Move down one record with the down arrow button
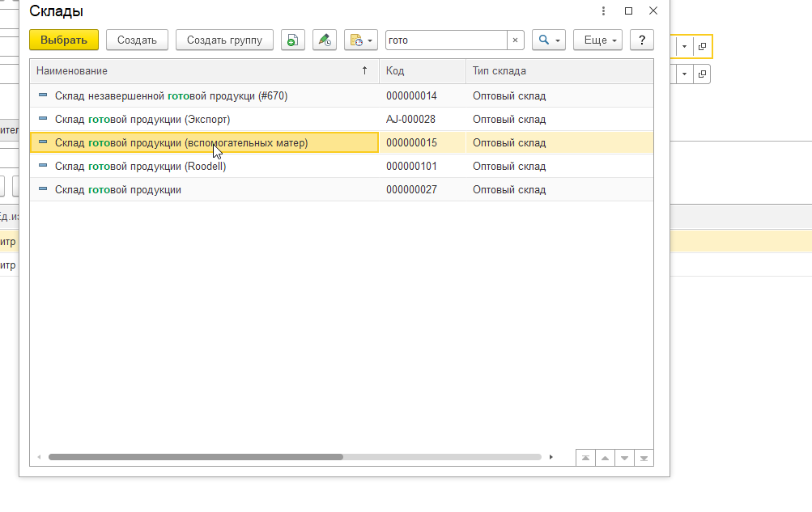This screenshot has width=812, height=512. [x=624, y=459]
